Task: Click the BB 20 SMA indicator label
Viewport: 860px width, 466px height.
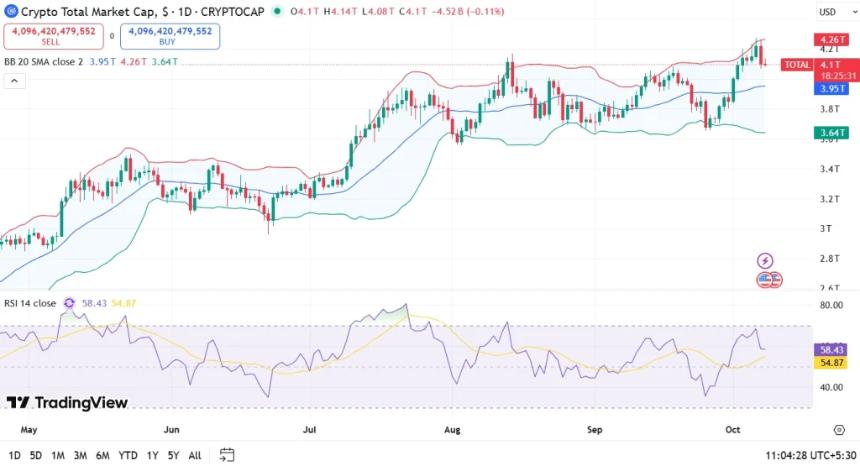Action: tap(44, 62)
